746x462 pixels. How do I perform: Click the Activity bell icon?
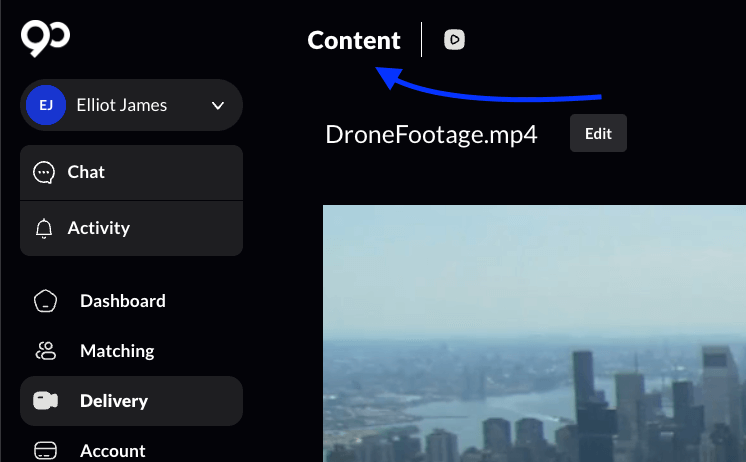coord(44,228)
